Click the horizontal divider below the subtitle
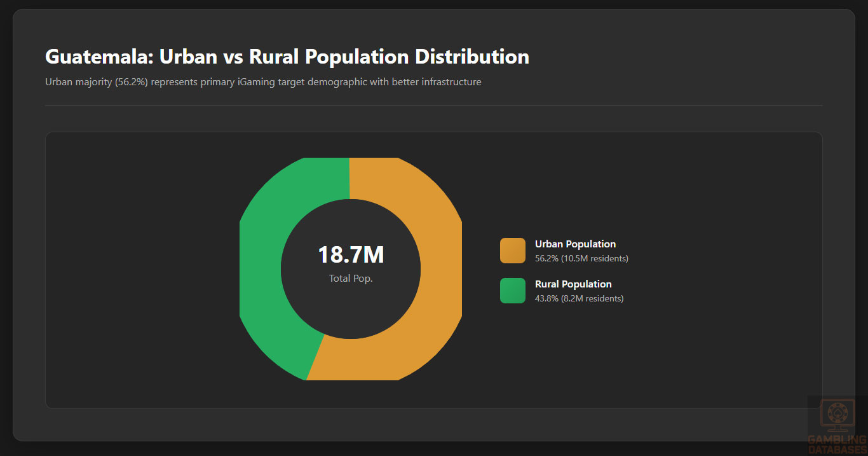The width and height of the screenshot is (868, 456). point(433,106)
